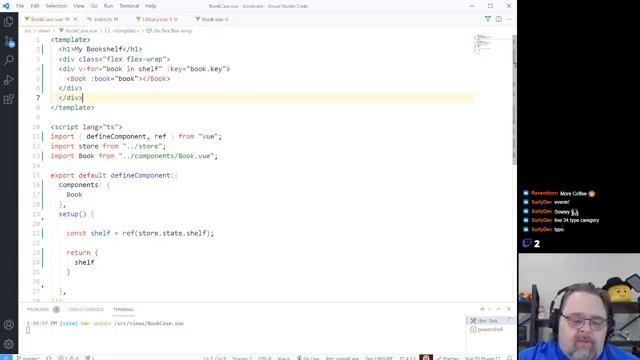
Task: Click line number 7 in the gutter
Action: coord(38,98)
